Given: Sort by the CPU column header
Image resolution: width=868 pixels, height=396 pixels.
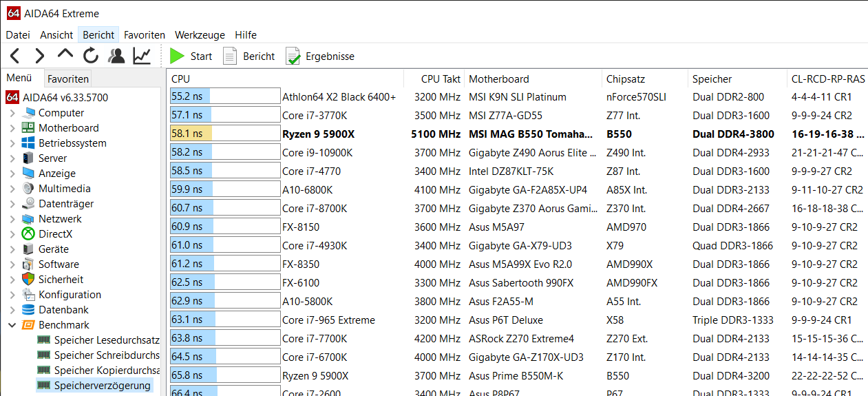Looking at the screenshot, I should coord(284,79).
